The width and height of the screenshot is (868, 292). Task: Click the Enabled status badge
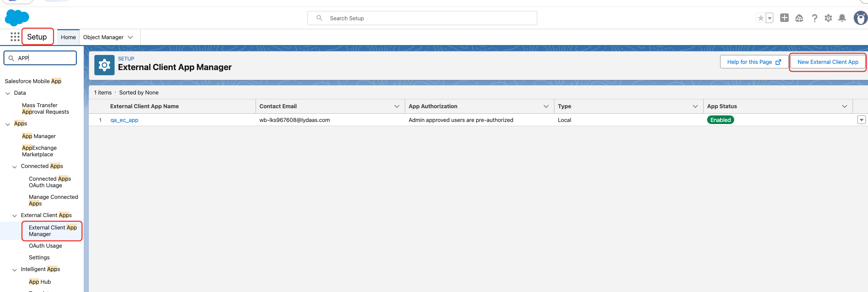tap(720, 120)
